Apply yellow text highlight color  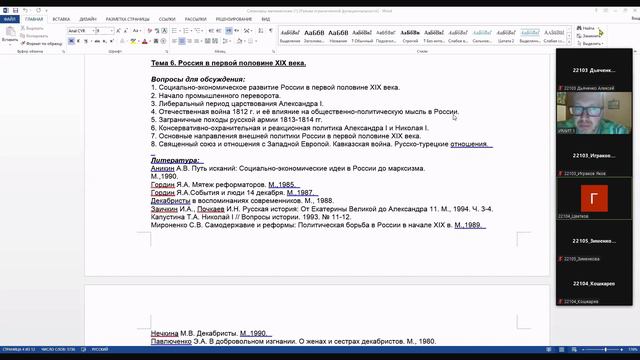coord(133,41)
